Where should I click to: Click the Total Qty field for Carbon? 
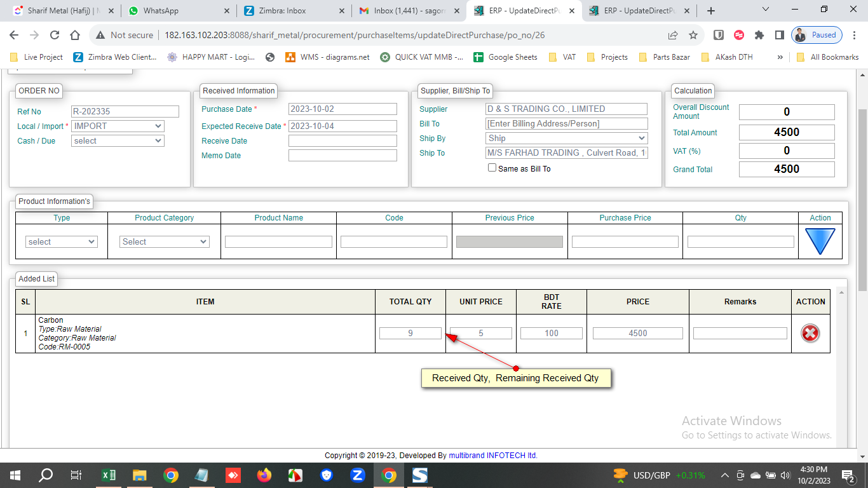tap(410, 333)
